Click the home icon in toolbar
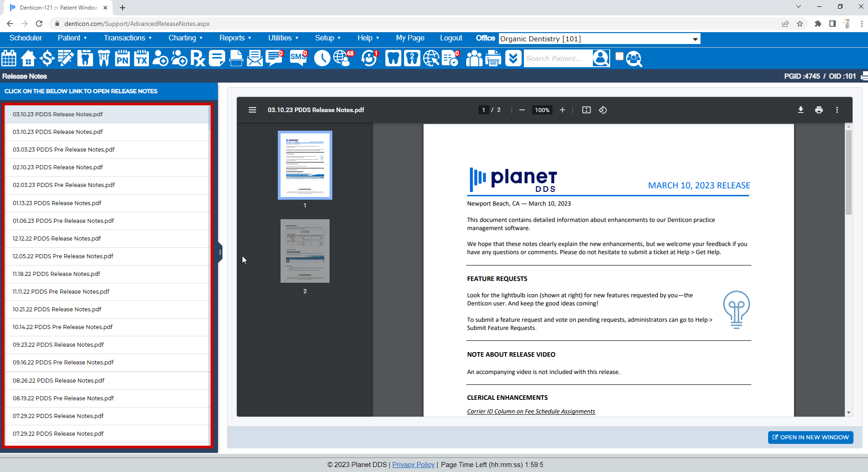This screenshot has width=868, height=472. 28,59
